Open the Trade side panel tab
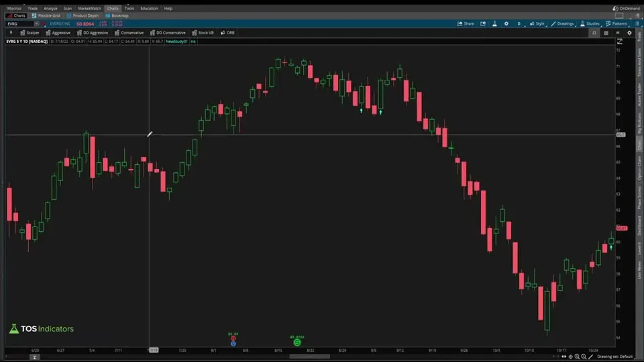 (x=639, y=36)
